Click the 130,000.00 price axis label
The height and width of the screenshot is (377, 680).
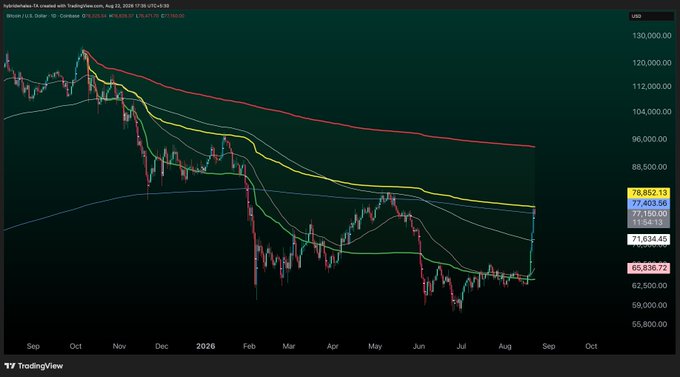pos(652,36)
